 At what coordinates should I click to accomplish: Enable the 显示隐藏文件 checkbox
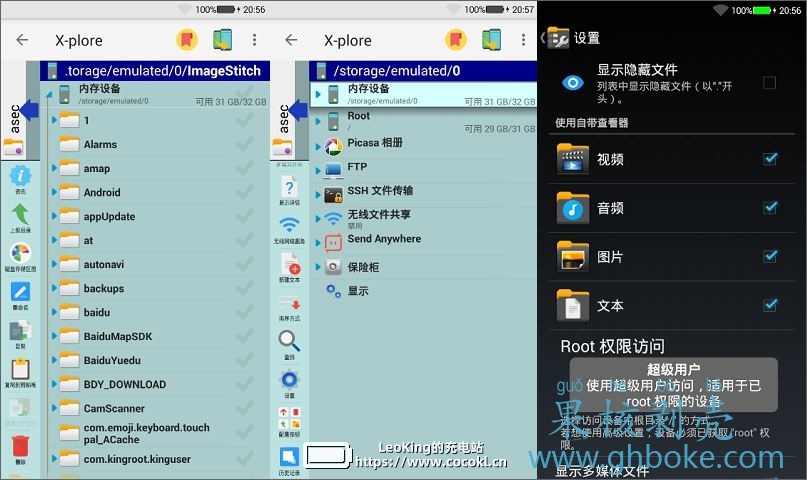[769, 83]
